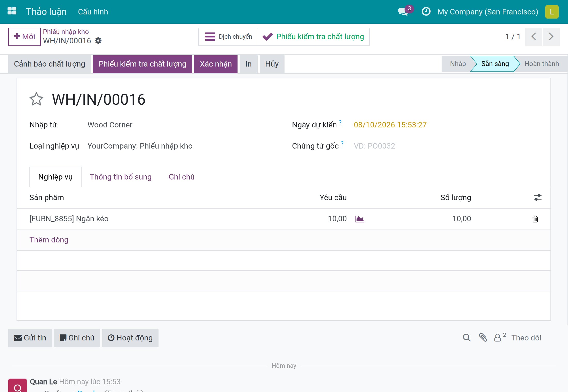Open the activities clock icon in the top bar
Screen dimensions: 568x392
point(426,11)
